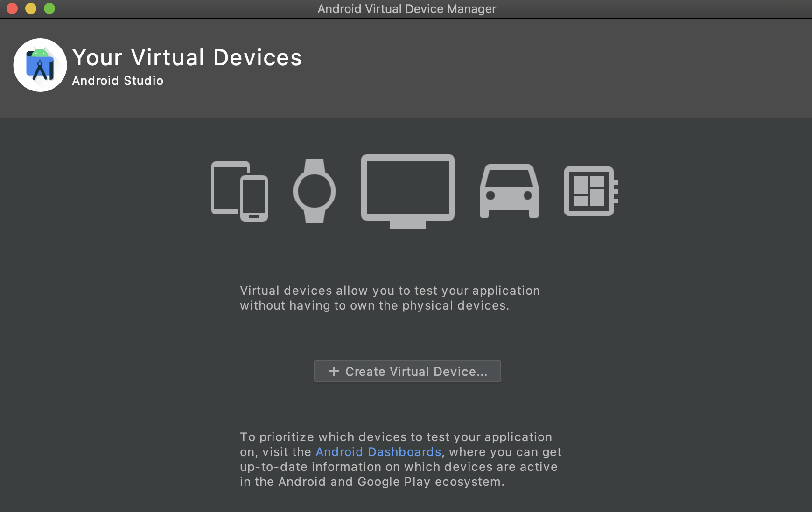Click the Android Things board icon

pos(591,191)
